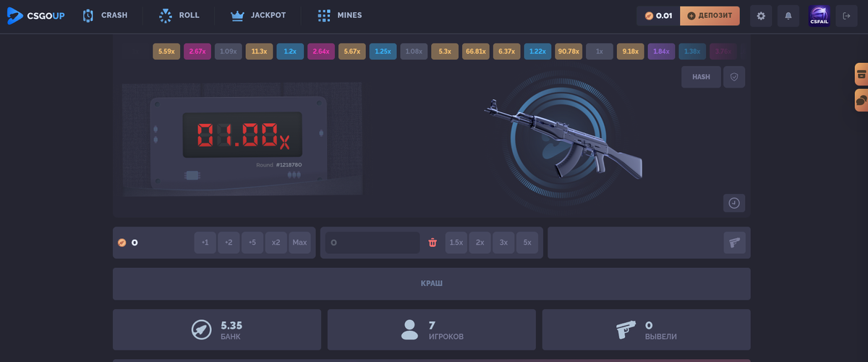
Task: Select the 1.38x history multiplier chip
Action: pos(692,51)
